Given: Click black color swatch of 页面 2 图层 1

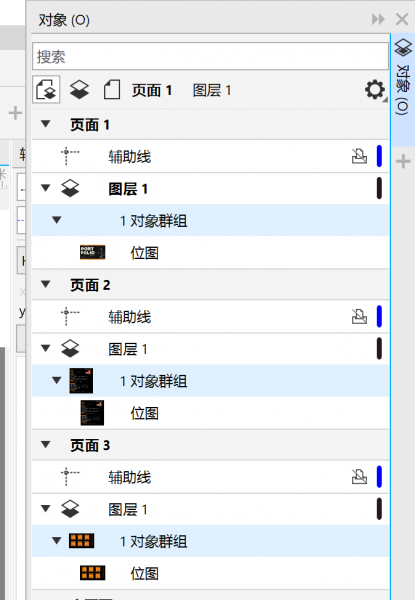Looking at the screenshot, I should coord(379,348).
